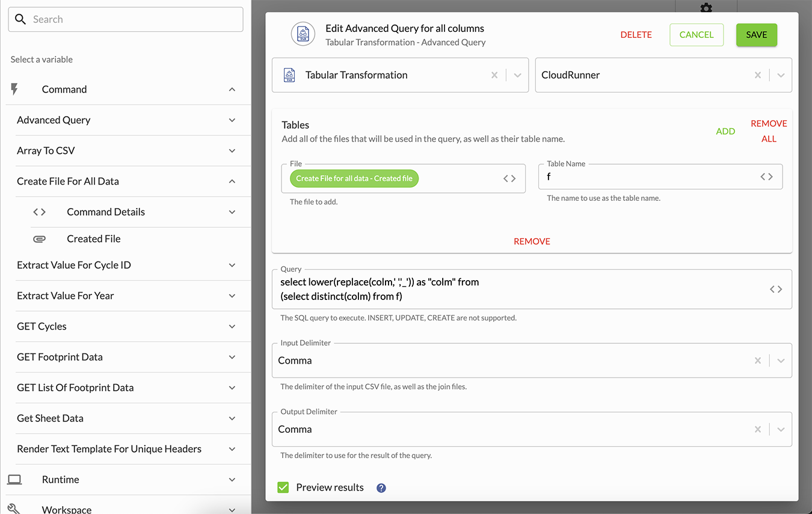Save the advanced query
The image size is (812, 514).
[x=757, y=35]
